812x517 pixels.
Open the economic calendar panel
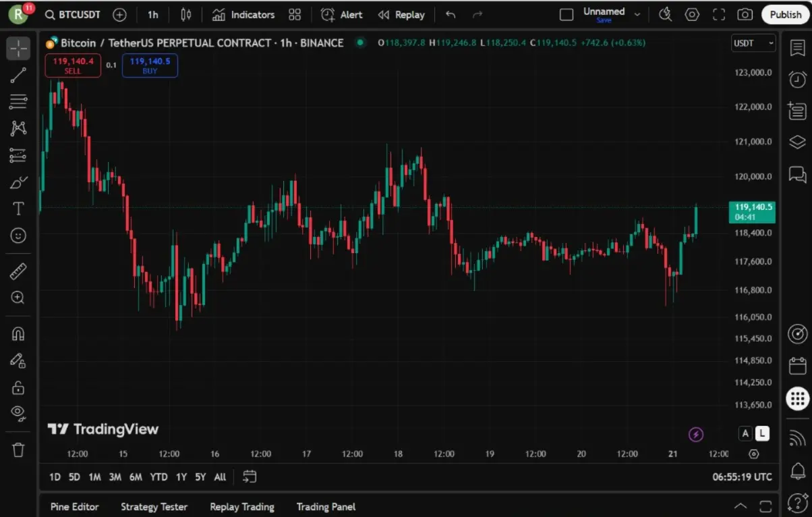click(x=797, y=366)
